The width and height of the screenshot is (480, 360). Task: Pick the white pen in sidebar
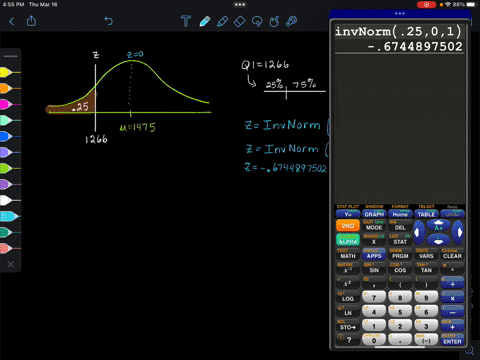10,200
